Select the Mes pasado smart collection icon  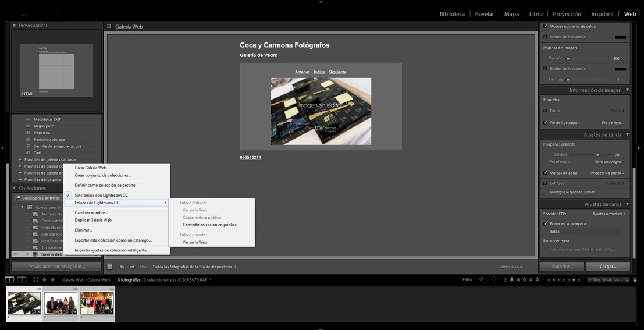point(35,234)
